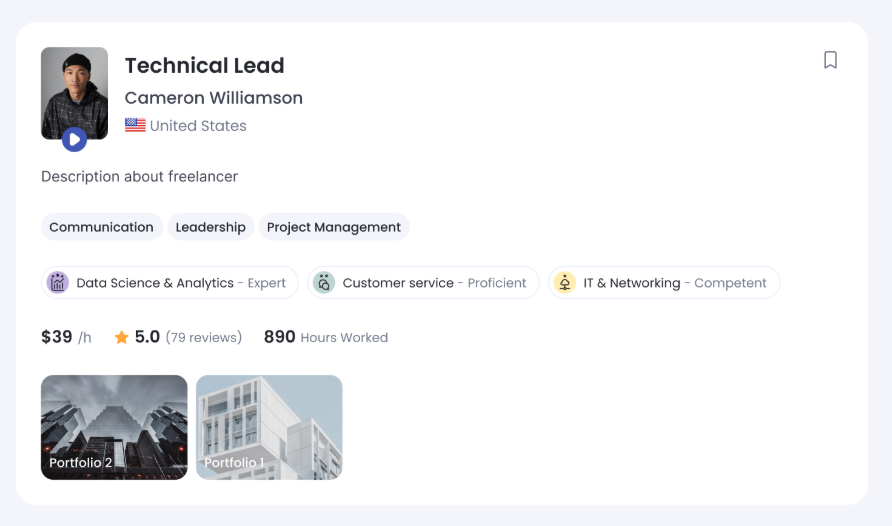Screen dimensions: 892x526
Task: Click the Technical Lead title
Action: [x=204, y=66]
